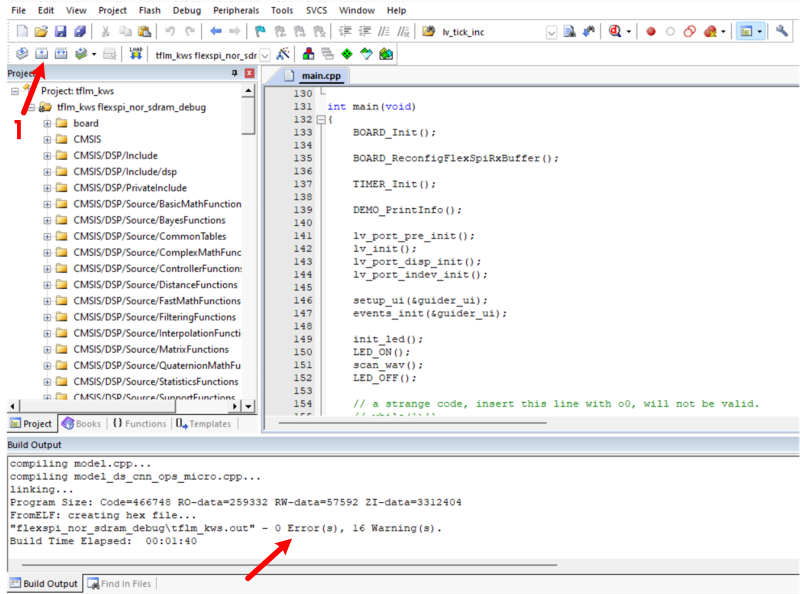Click the Manage Run-Time Environment green diamond icon
This screenshot has width=800, height=594.
pos(346,54)
